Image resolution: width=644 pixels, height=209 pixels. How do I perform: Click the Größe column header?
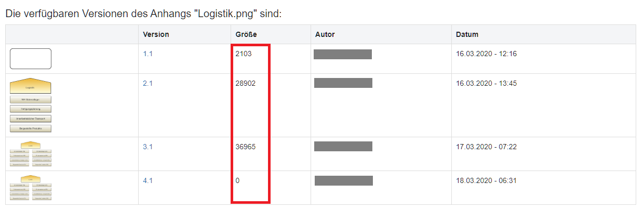[x=246, y=34]
